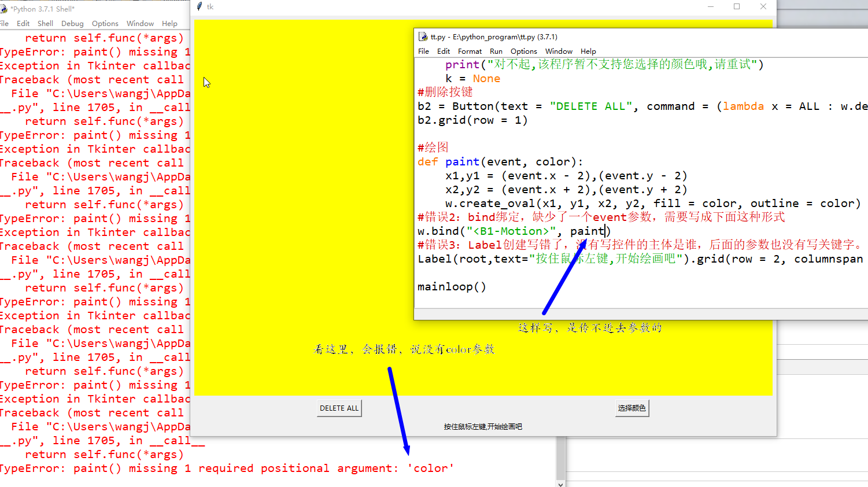The height and width of the screenshot is (487, 868).
Task: Open Help menu in Python Shell
Action: (169, 24)
